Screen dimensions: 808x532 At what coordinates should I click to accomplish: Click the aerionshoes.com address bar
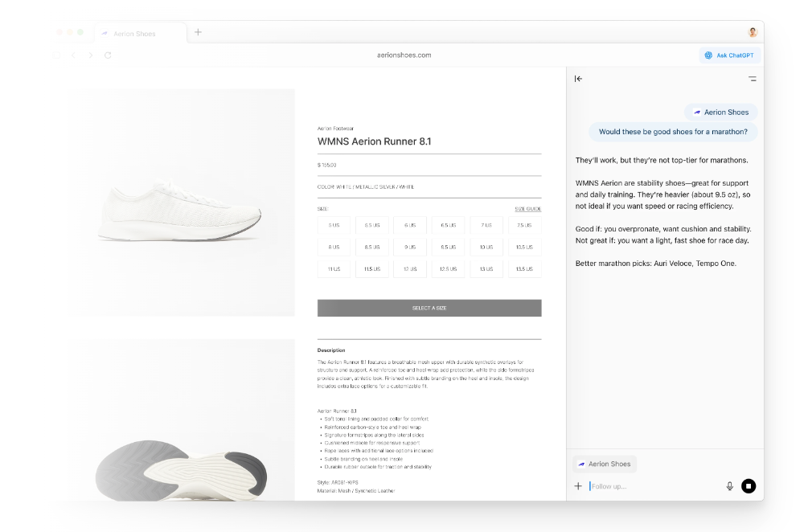pos(404,55)
